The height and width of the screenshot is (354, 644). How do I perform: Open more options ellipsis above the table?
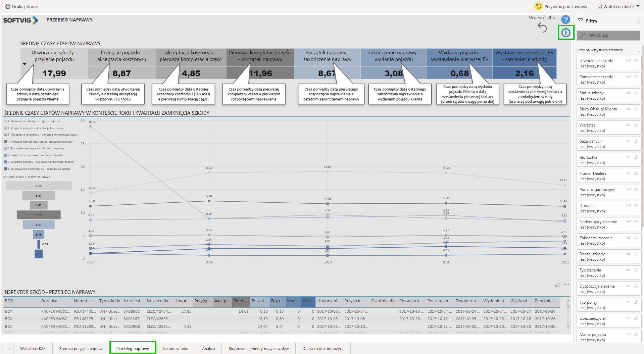[566, 285]
